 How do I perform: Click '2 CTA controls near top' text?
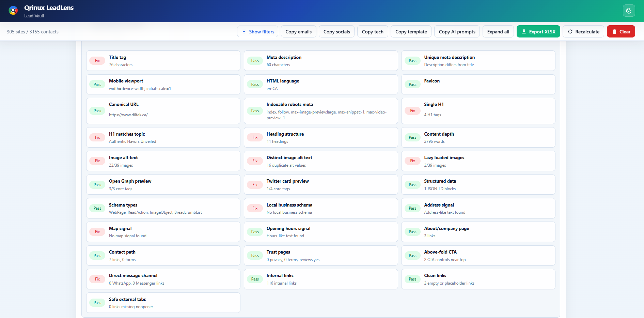(445, 260)
